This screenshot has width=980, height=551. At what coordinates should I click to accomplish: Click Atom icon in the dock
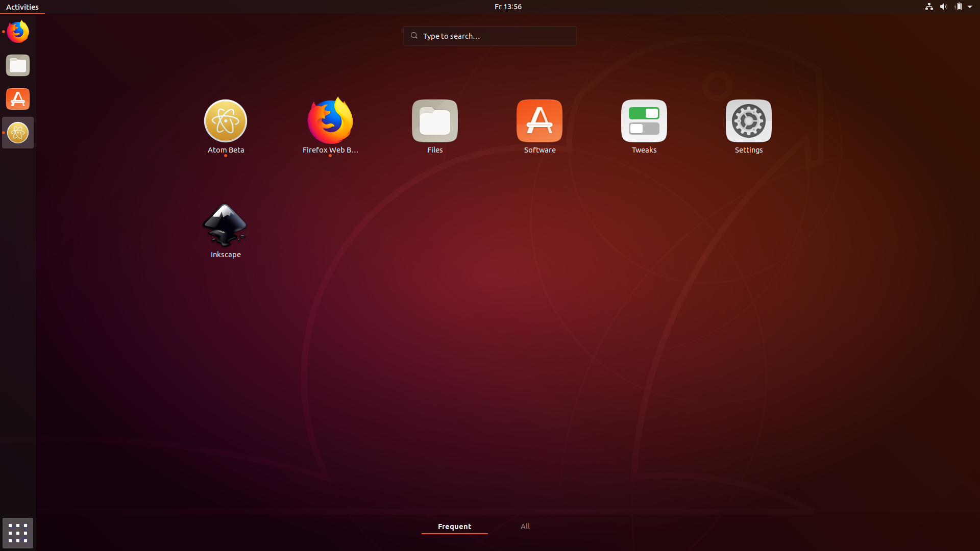pos(18,133)
